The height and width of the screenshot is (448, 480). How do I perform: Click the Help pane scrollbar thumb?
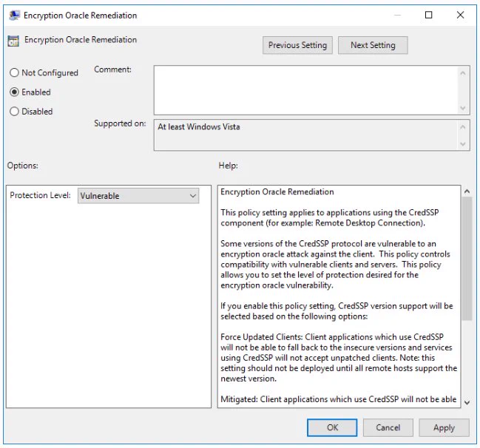[467, 259]
